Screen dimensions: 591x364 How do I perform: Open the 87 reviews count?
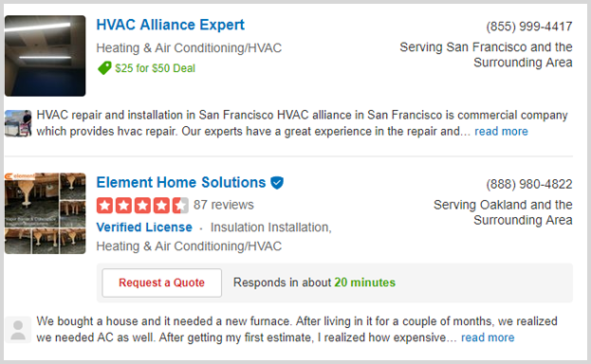(224, 205)
